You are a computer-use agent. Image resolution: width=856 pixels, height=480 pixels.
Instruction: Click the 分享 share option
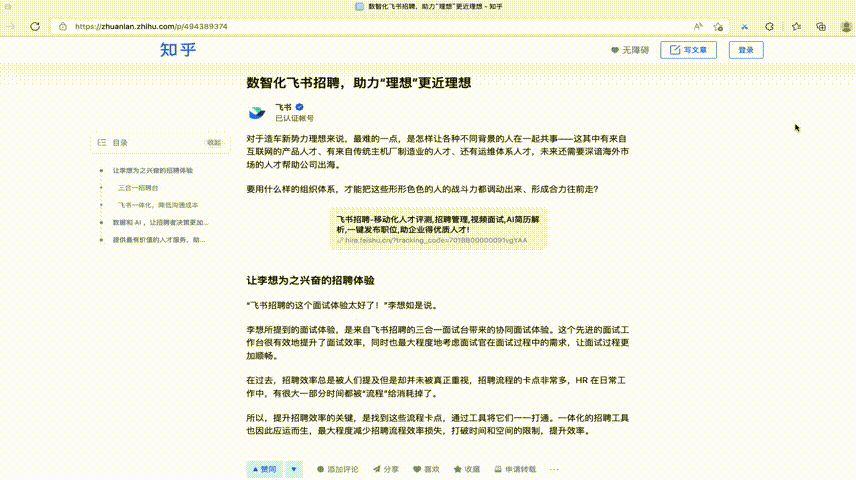coord(386,469)
